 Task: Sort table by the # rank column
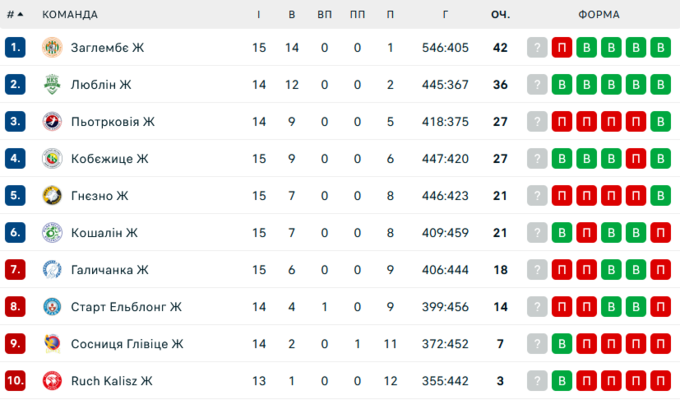coord(14,15)
